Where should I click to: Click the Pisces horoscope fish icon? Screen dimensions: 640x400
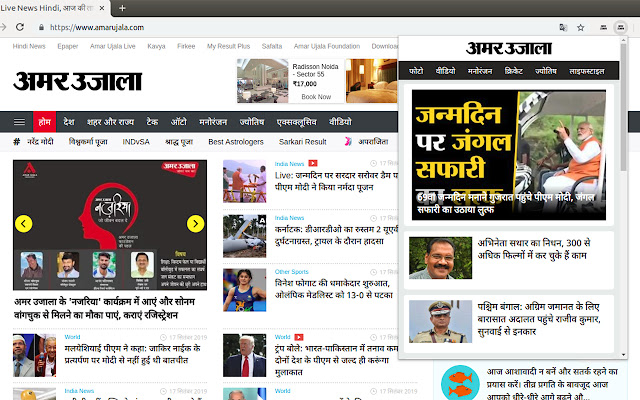pos(460,383)
